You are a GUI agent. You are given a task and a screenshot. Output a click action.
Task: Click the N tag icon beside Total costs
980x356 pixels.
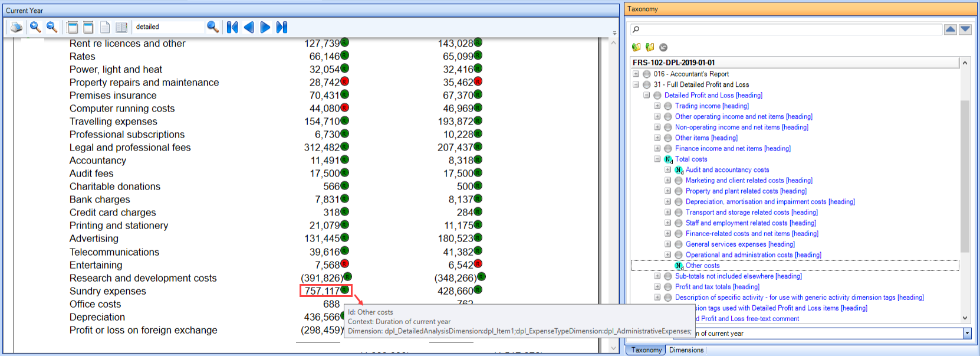click(x=668, y=159)
